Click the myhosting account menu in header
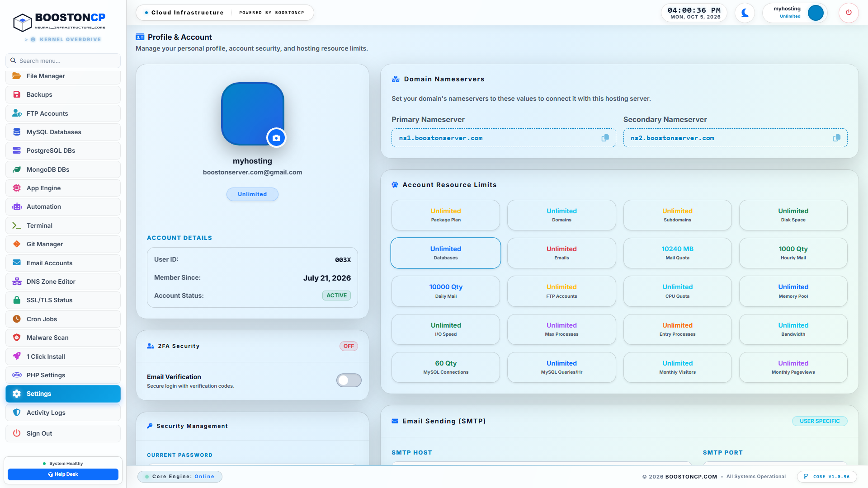This screenshot has width=868, height=488. click(x=795, y=13)
